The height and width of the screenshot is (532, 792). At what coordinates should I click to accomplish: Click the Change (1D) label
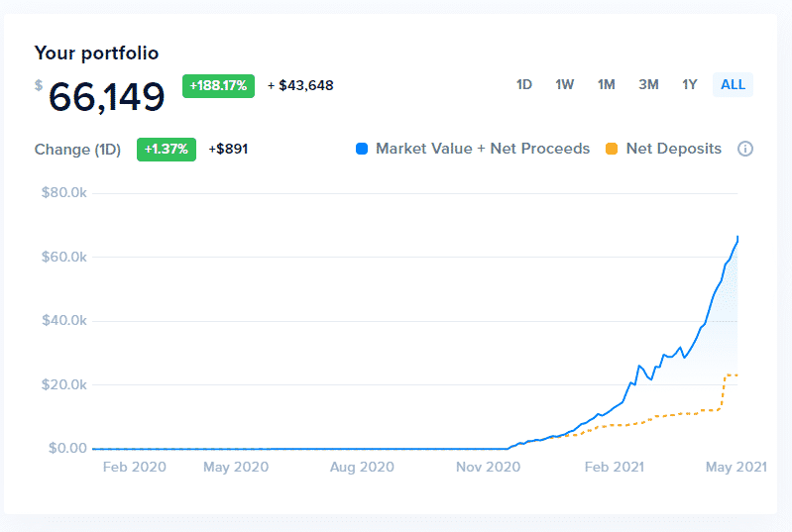click(x=77, y=150)
